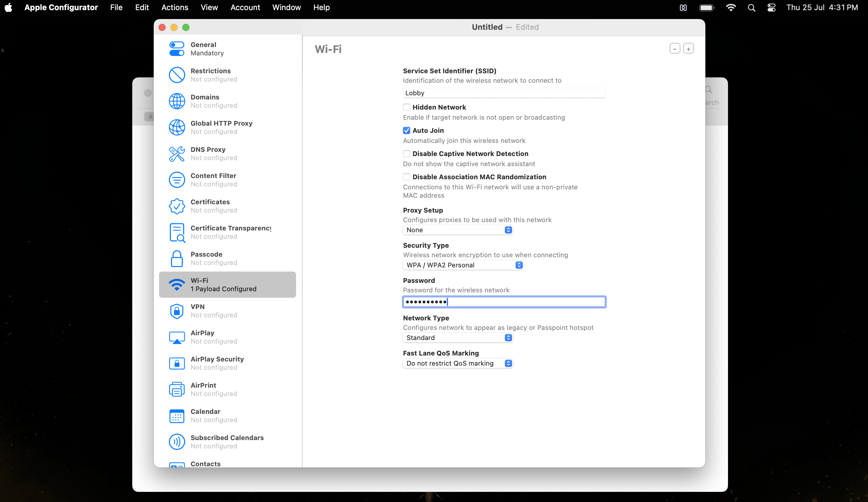Select the Domains globe icon
Image resolution: width=868 pixels, height=502 pixels.
pos(177,101)
